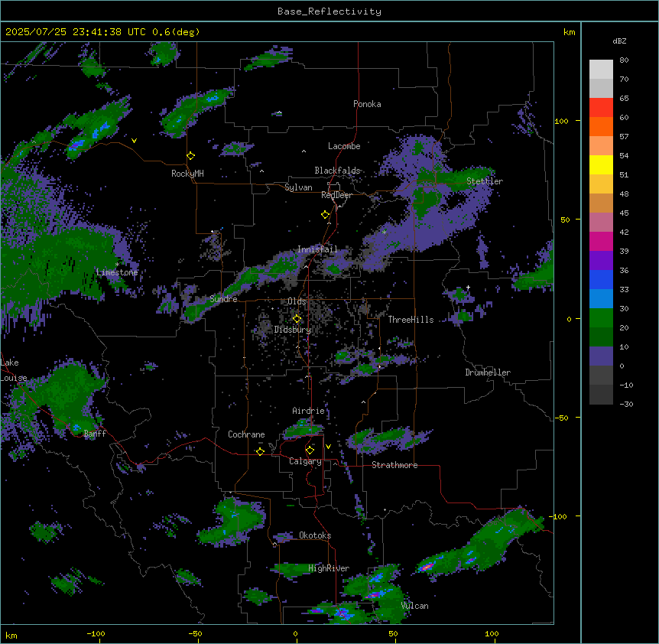Click the asterisk marker above Limestone label
This screenshot has width=659, height=644.
pyautogui.click(x=117, y=265)
